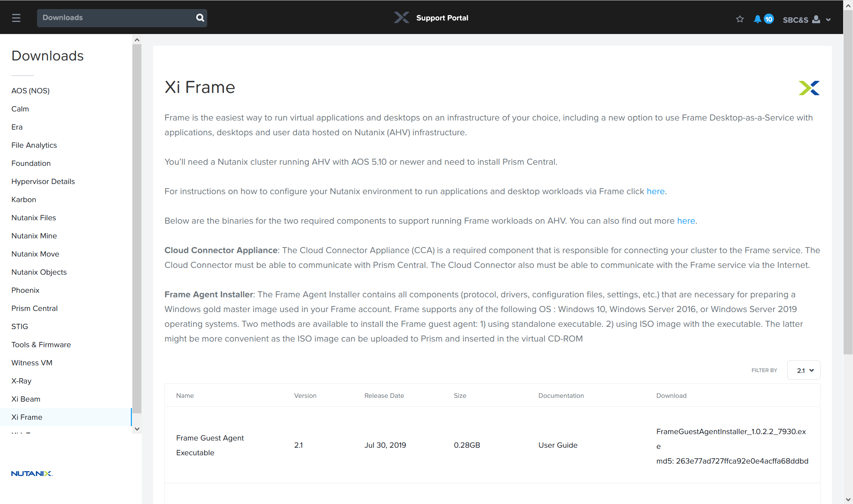The height and width of the screenshot is (504, 853).
Task: Click the 0.28GB size value
Action: pyautogui.click(x=467, y=445)
